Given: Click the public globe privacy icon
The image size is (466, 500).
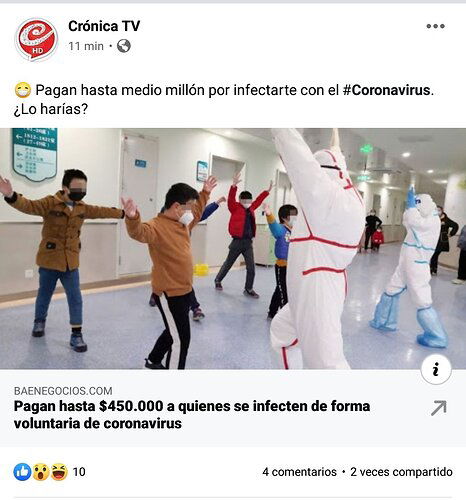Looking at the screenshot, I should pyautogui.click(x=124, y=46).
